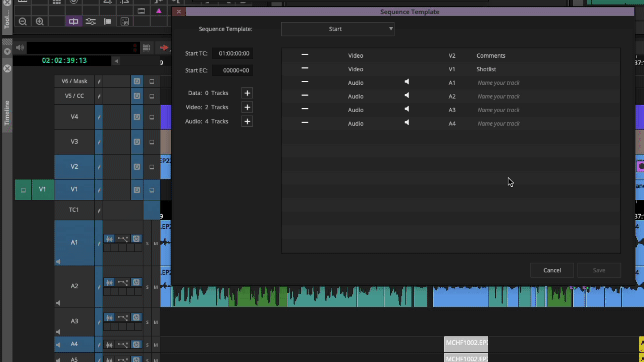Switch to the Timeline sidebar tab
Screen dimensions: 644x362
[x=7, y=111]
